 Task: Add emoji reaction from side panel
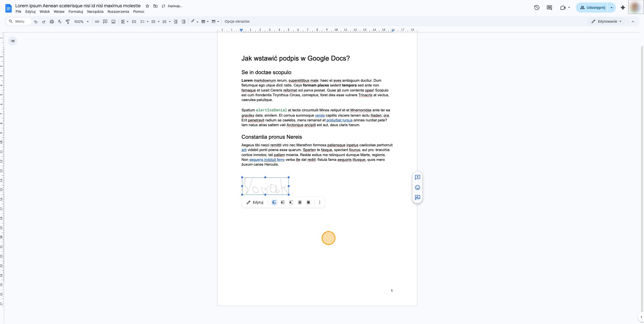(418, 188)
